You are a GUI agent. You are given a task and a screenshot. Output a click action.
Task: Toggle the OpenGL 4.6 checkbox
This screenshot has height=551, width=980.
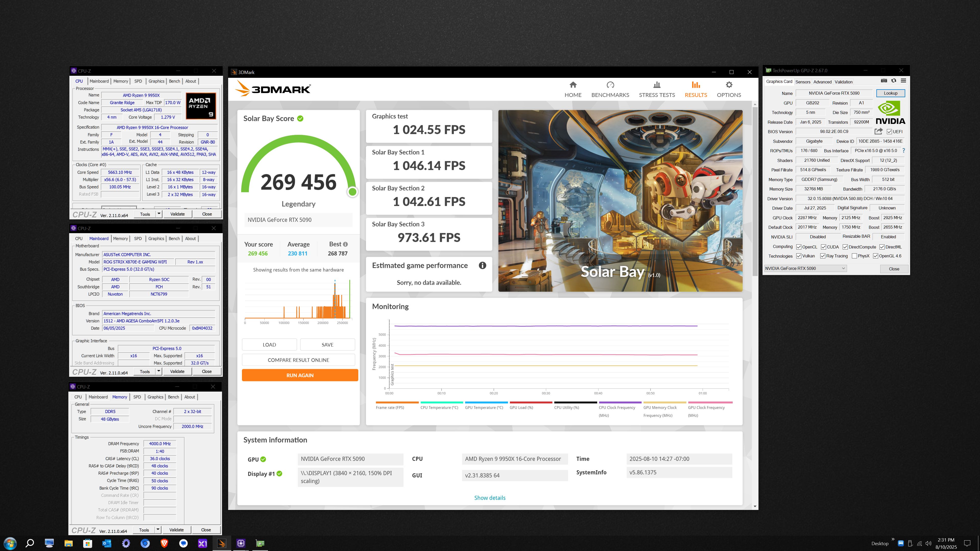coord(875,256)
